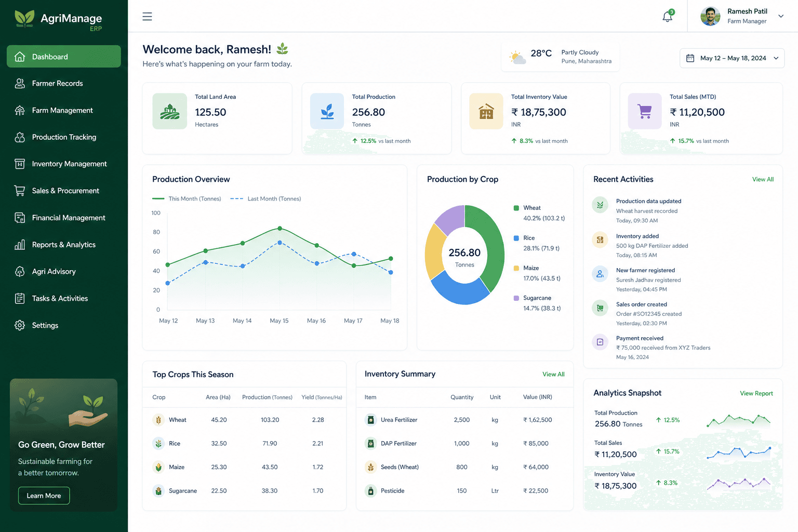The image size is (798, 532).
Task: Click the Wheat crop icon in Top Crops
Action: tap(158, 420)
